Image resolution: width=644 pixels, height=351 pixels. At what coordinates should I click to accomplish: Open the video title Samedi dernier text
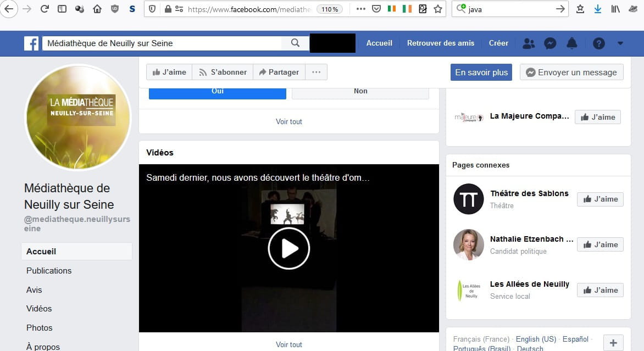pyautogui.click(x=258, y=178)
